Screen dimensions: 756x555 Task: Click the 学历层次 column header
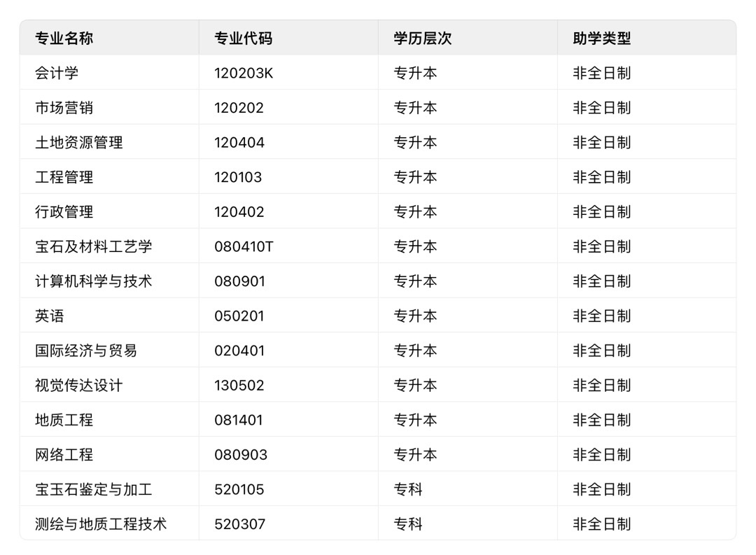point(423,38)
